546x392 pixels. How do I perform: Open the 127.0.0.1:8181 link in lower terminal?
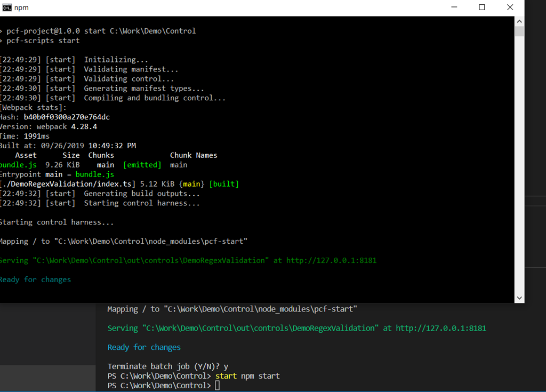pyautogui.click(x=440, y=328)
